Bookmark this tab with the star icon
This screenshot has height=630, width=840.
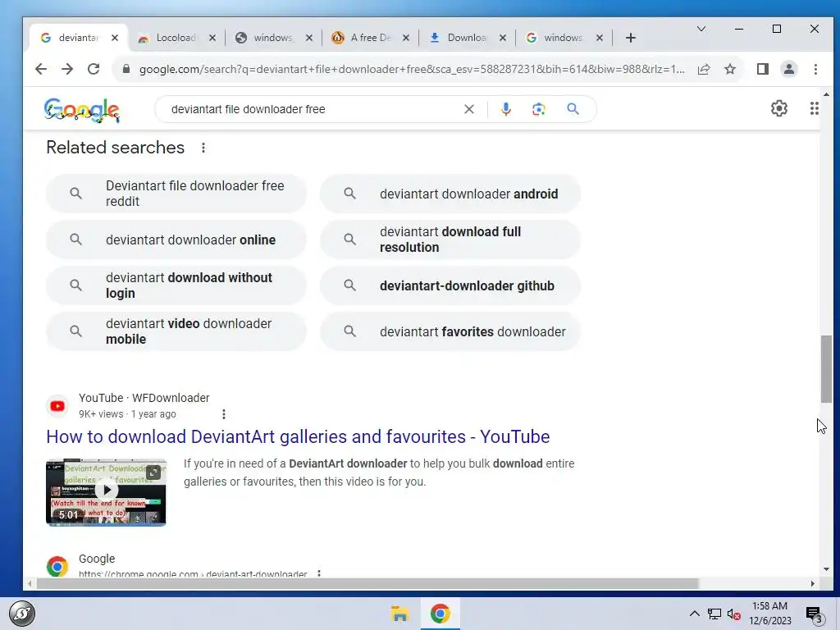729,69
